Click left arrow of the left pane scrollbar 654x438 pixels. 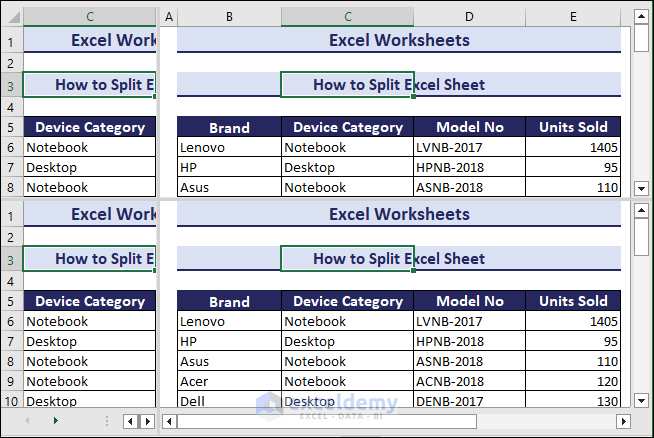point(129,421)
